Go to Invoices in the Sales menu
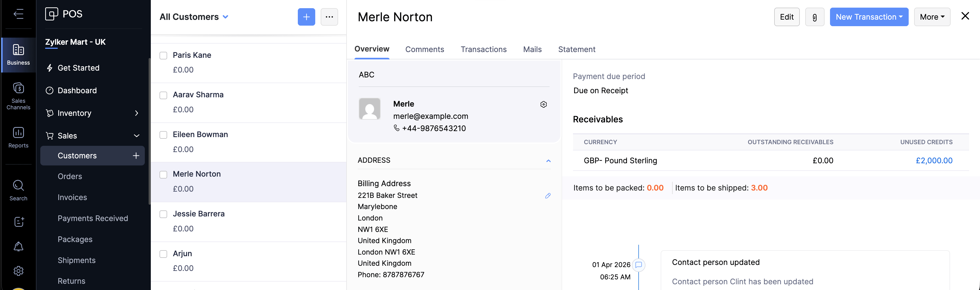Image resolution: width=980 pixels, height=290 pixels. (72, 197)
